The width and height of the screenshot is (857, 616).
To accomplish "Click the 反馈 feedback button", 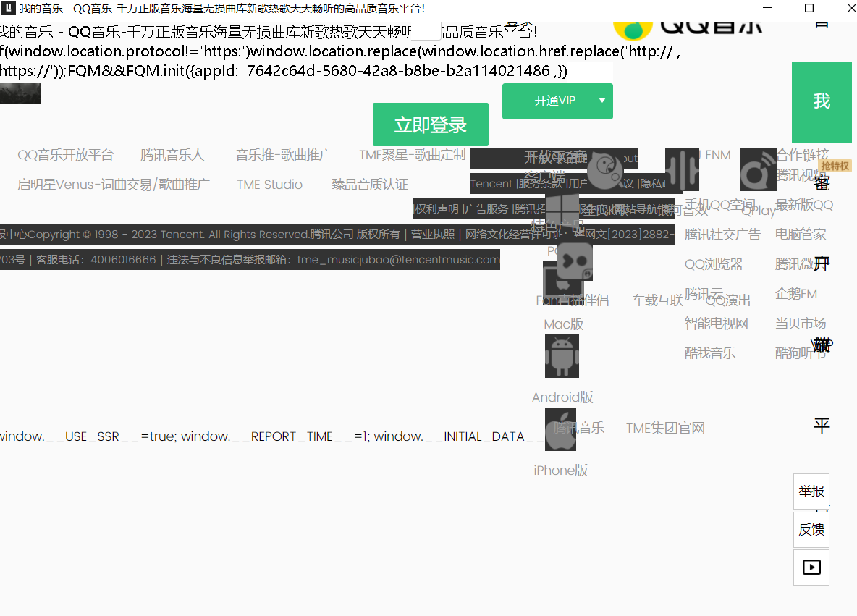I will 811,530.
